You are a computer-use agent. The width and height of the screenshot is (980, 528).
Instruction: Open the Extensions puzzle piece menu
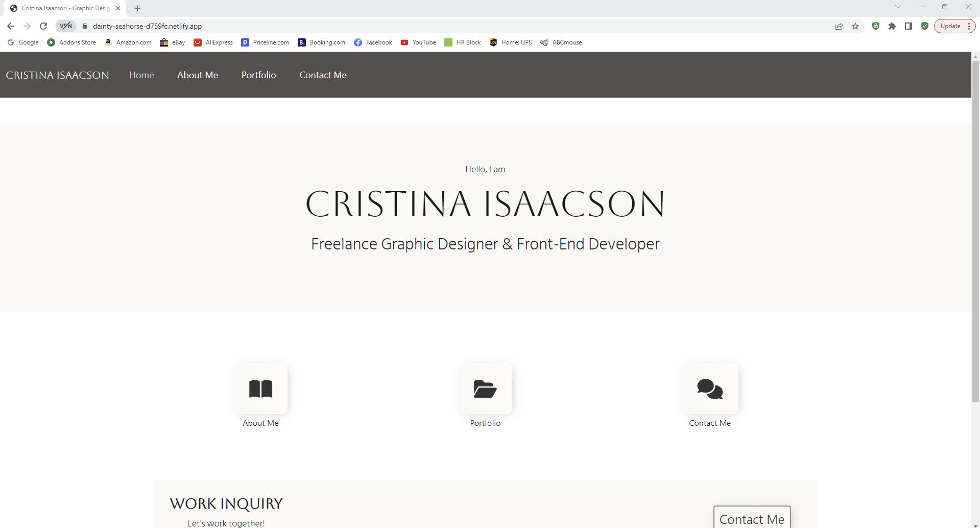point(892,26)
